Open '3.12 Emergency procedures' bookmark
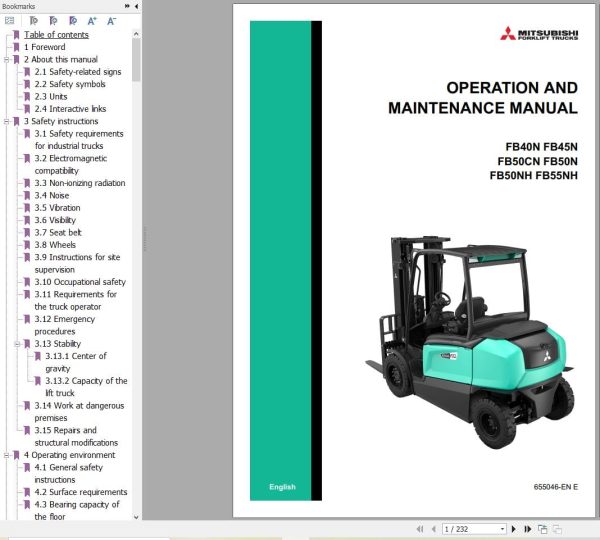 coord(65,325)
